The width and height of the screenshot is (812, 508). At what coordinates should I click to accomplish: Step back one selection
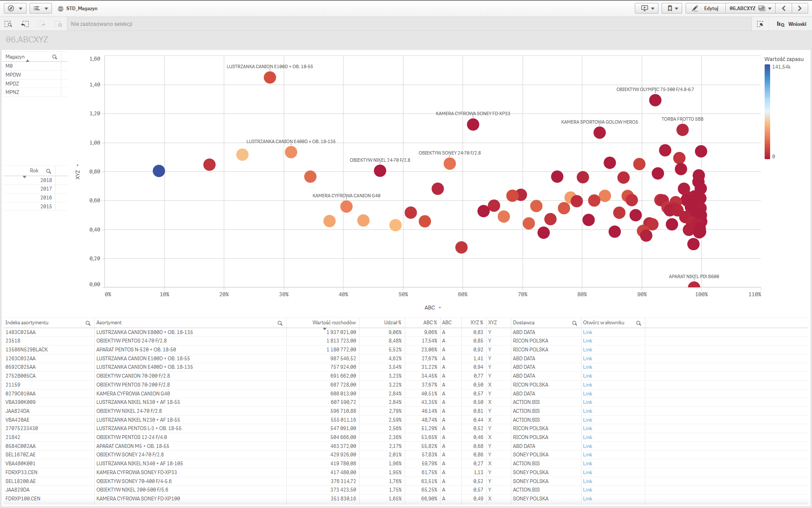pos(25,24)
